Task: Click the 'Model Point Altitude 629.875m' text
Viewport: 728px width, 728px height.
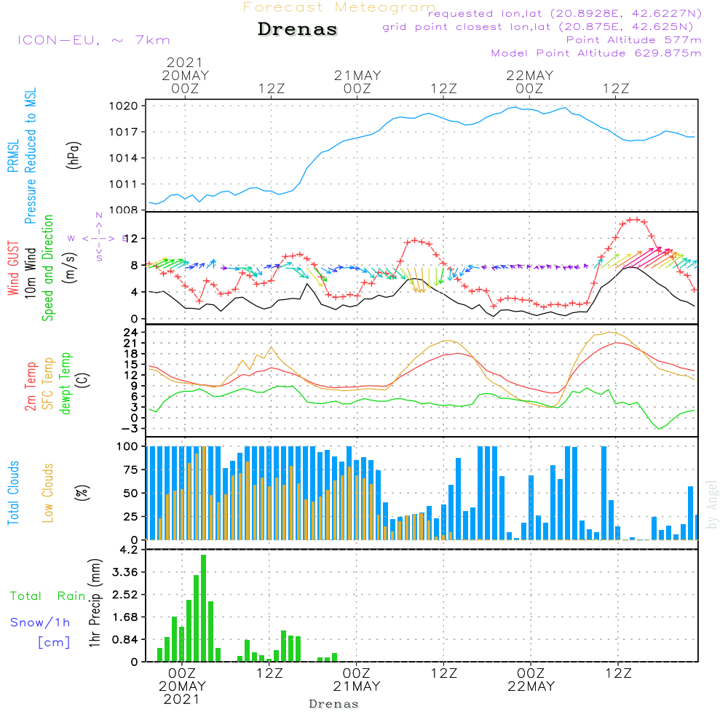Action: 596,53
